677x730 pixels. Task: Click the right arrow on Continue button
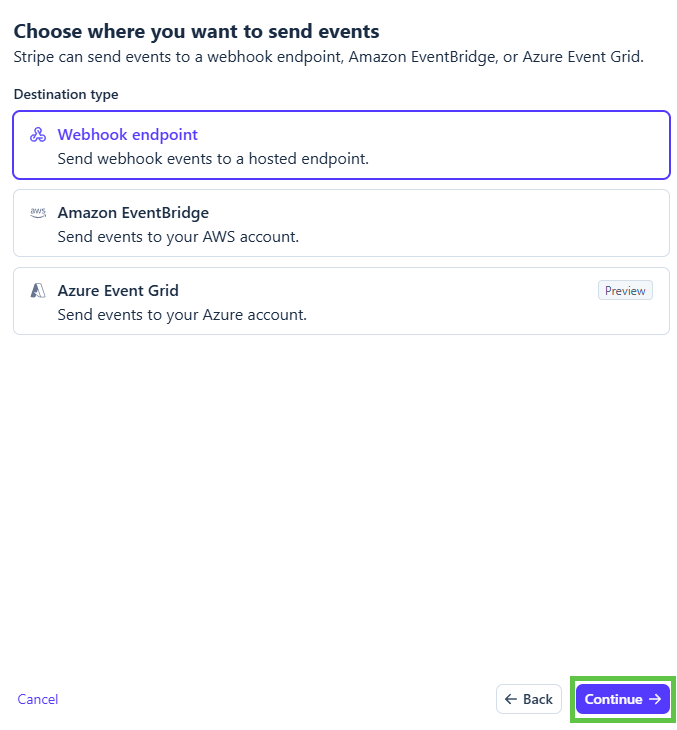[x=655, y=699]
